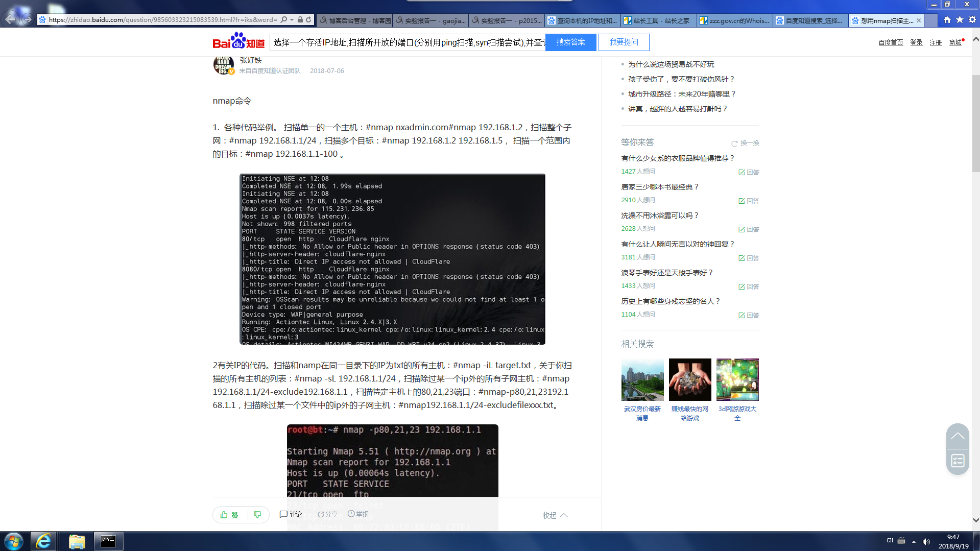Switch to the 实验报告一 - gaojia... tab
Image resolution: width=980 pixels, height=551 pixels.
(431, 20)
